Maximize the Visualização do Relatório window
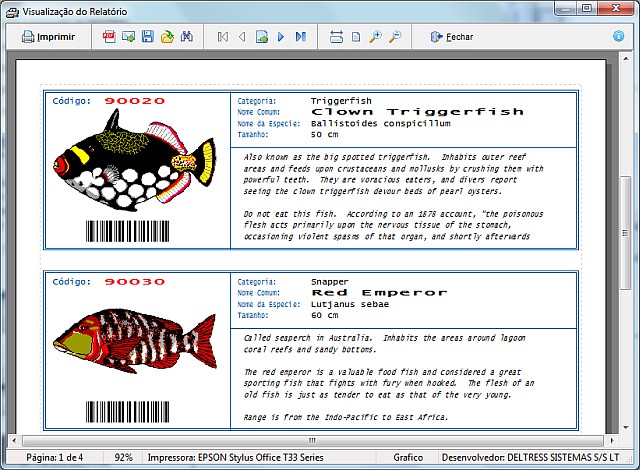The height and width of the screenshot is (470, 640). pyautogui.click(x=587, y=8)
